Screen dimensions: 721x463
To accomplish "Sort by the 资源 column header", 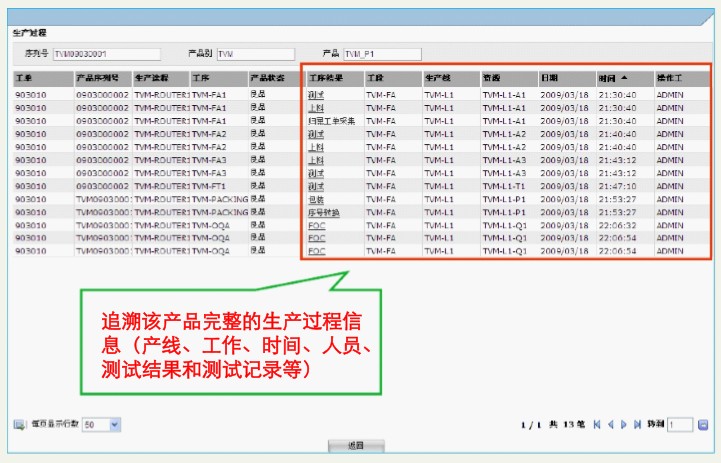I will coord(509,79).
